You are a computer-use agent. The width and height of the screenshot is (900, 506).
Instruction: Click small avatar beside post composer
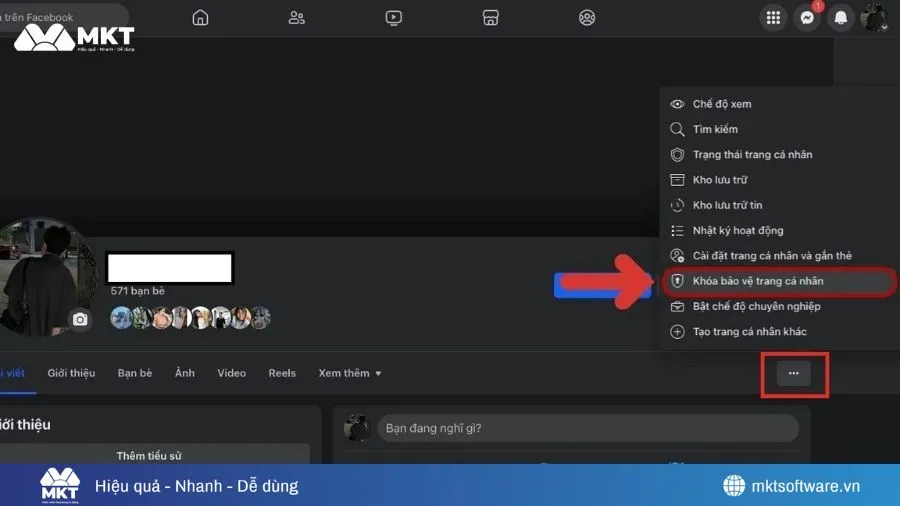point(356,428)
